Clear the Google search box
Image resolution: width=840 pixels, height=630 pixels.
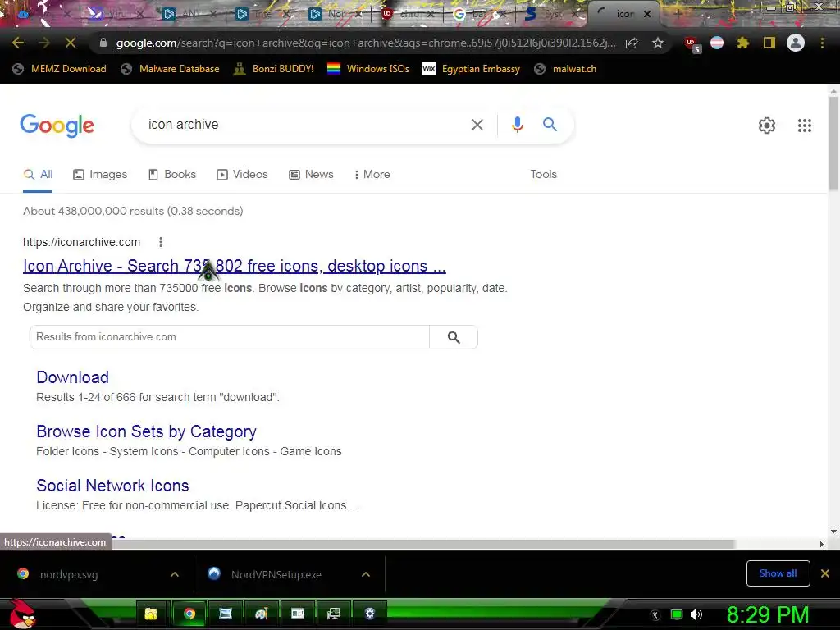coord(477,125)
